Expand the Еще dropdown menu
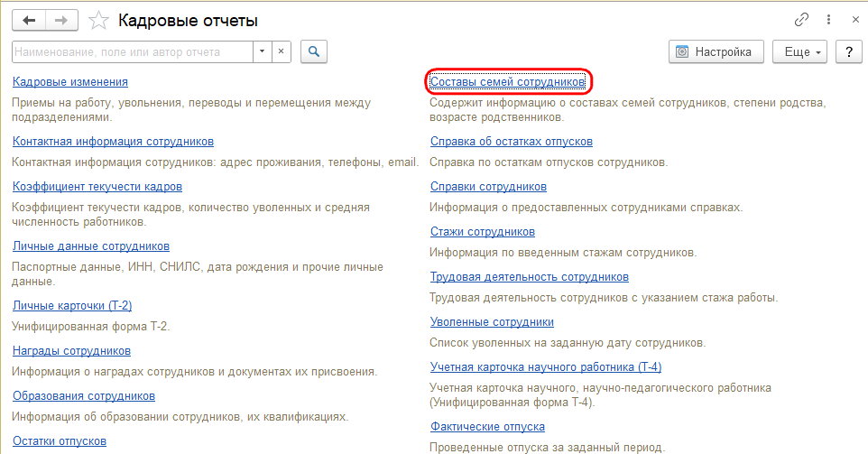 [x=800, y=52]
